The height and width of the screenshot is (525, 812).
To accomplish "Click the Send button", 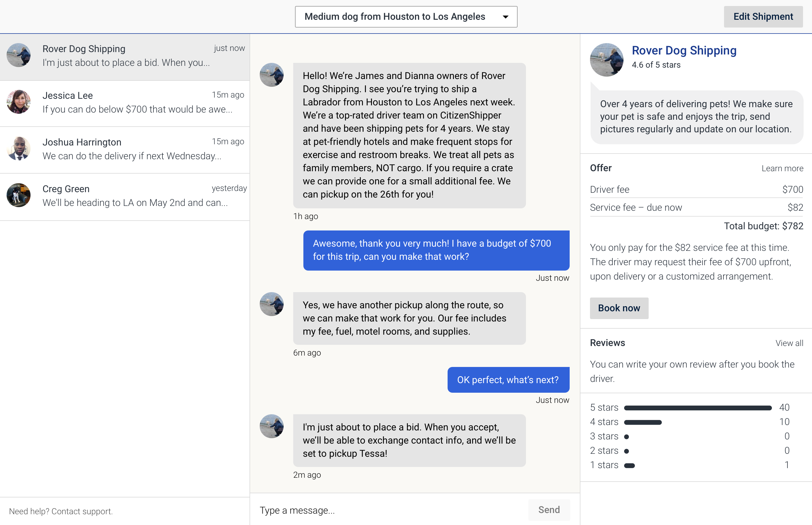I will 549,510.
